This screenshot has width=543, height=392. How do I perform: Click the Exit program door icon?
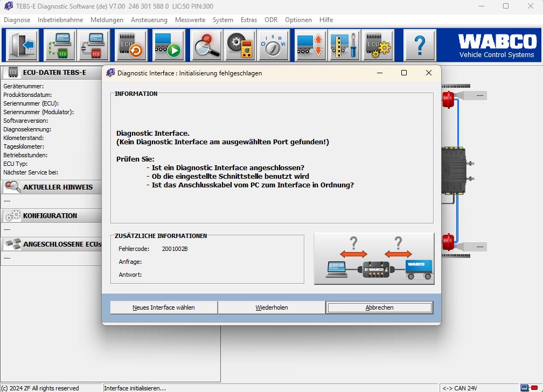20,46
